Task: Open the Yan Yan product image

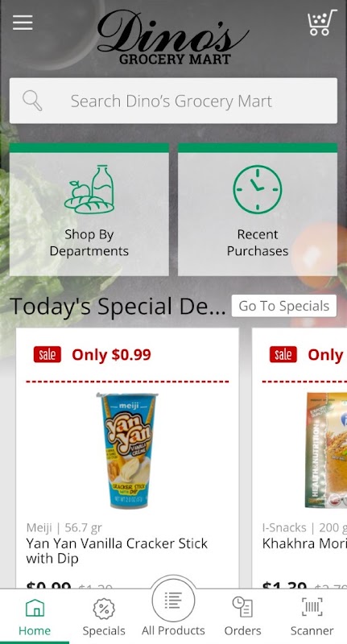Action: coord(127,451)
